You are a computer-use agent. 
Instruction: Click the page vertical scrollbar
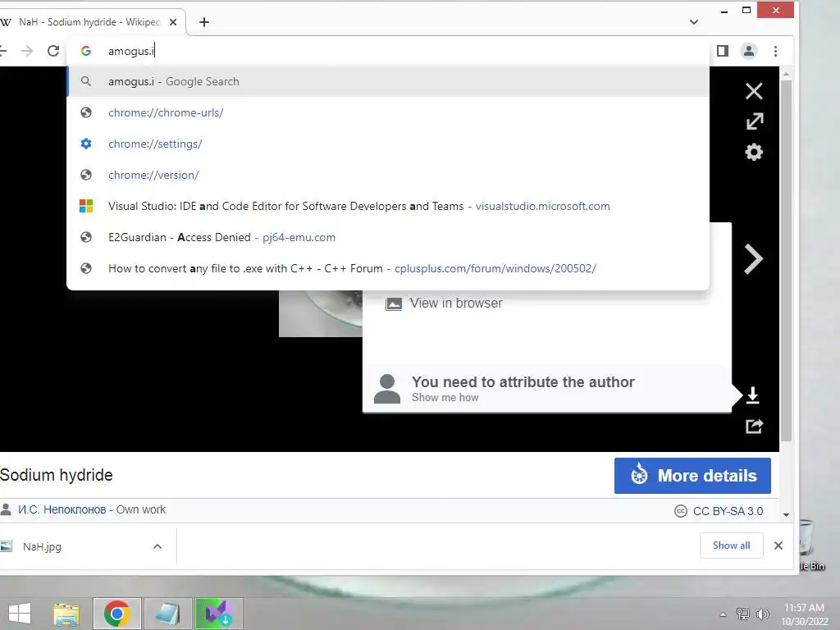click(x=786, y=261)
